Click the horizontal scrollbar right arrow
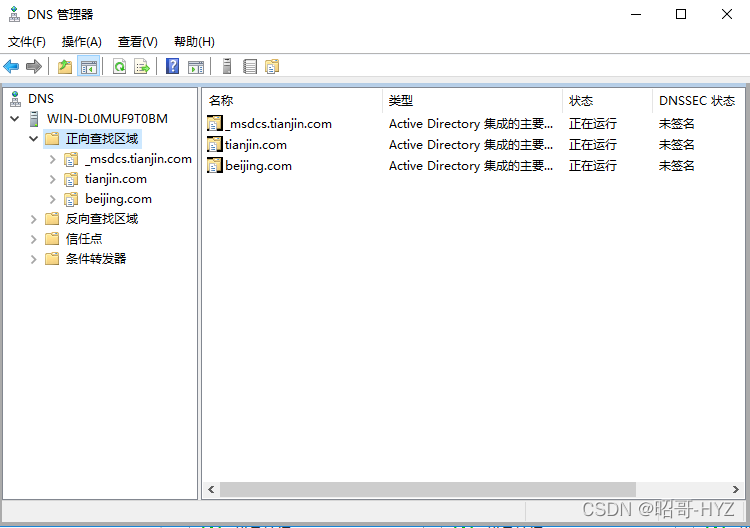750x528 pixels. click(736, 489)
